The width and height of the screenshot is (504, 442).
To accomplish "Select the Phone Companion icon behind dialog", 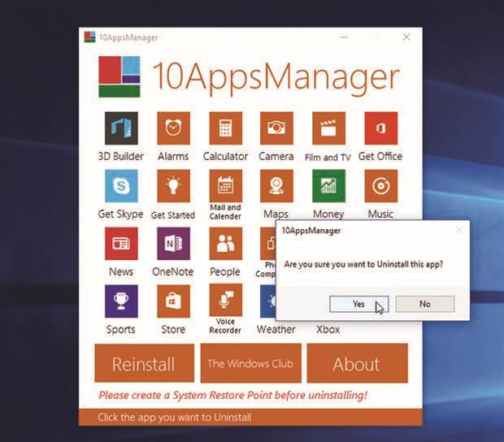I will pos(268,244).
